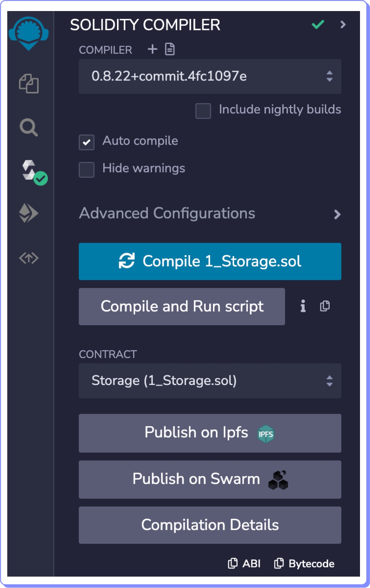The height and width of the screenshot is (588, 370).
Task: Click the info icon near Run script
Action: point(303,306)
